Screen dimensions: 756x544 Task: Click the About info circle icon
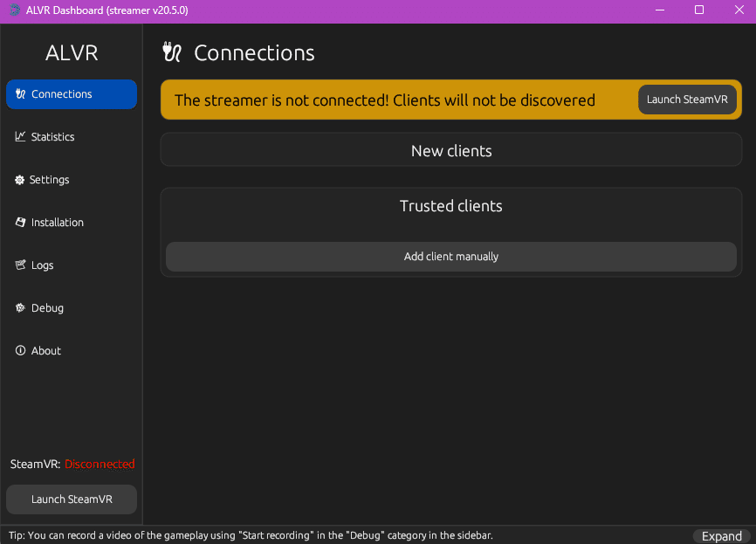click(x=20, y=351)
